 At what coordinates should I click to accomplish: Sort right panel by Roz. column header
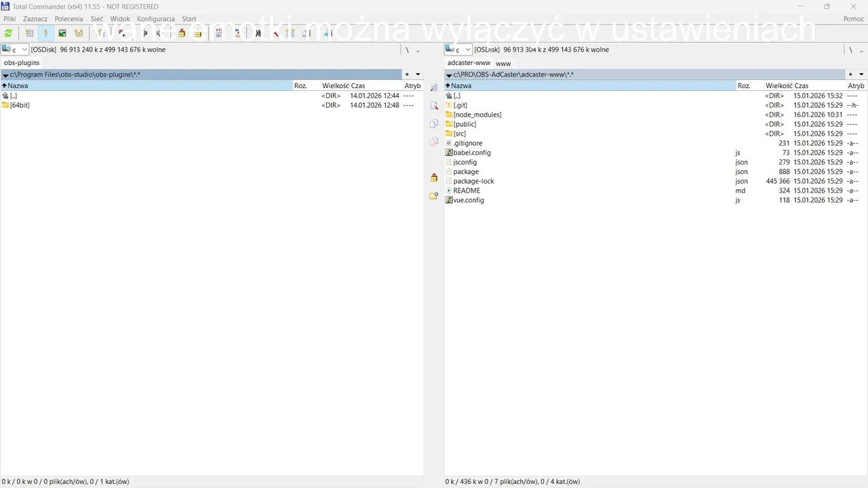pos(750,85)
